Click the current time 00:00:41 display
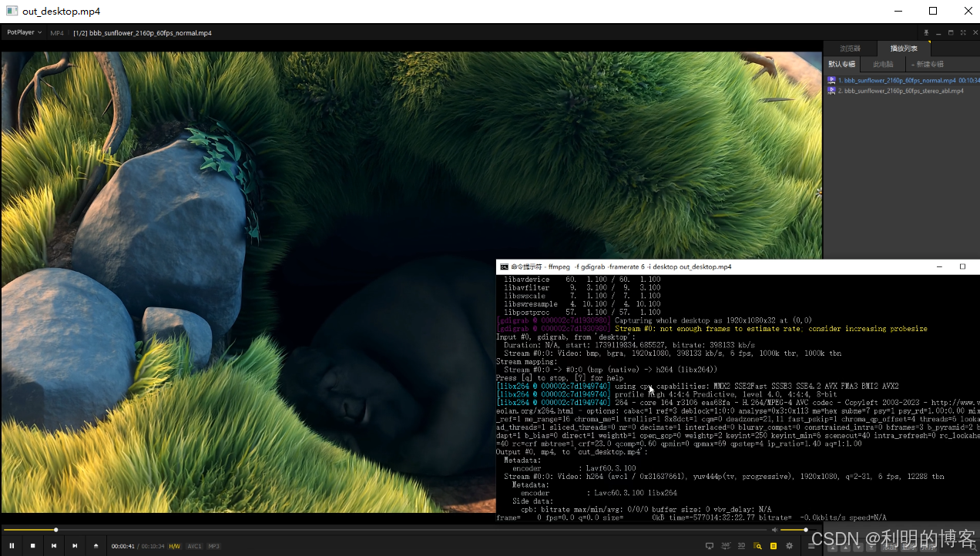Image resolution: width=980 pixels, height=556 pixels. click(x=123, y=546)
